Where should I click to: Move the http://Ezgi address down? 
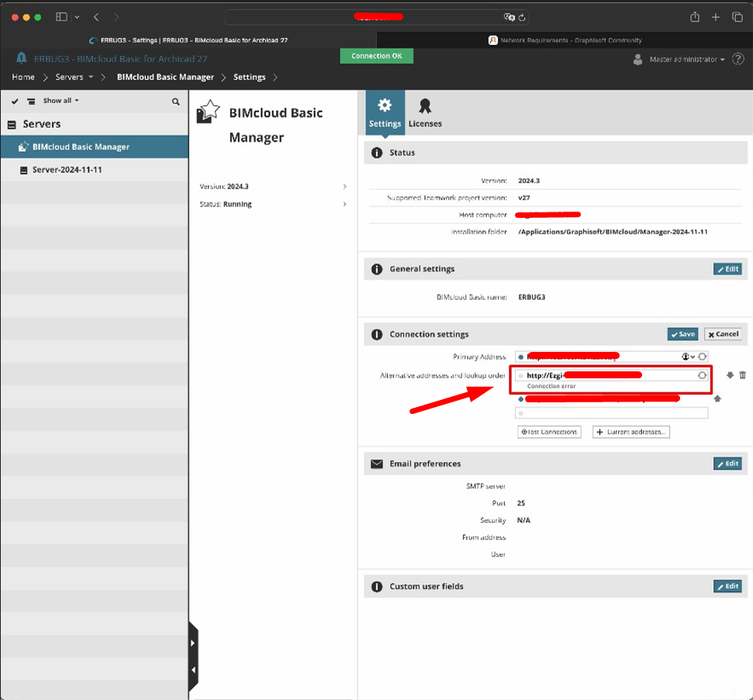tap(730, 375)
